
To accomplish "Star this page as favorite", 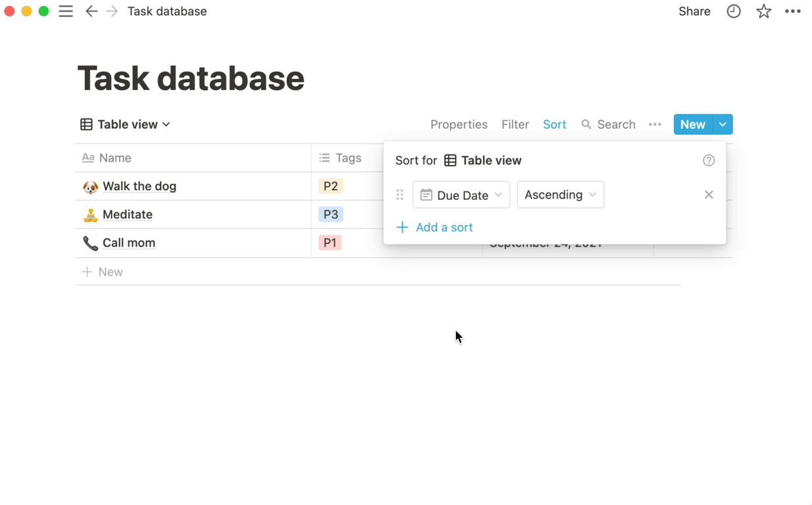I will [x=763, y=11].
